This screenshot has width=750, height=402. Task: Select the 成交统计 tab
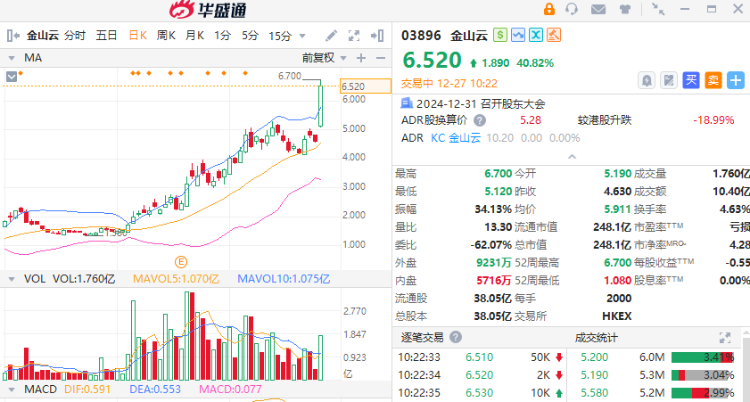[x=596, y=338]
